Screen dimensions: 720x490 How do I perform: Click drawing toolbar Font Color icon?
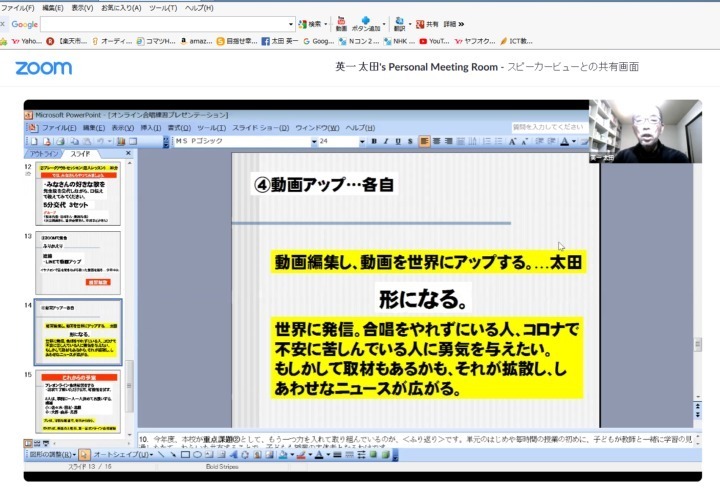[x=319, y=455]
